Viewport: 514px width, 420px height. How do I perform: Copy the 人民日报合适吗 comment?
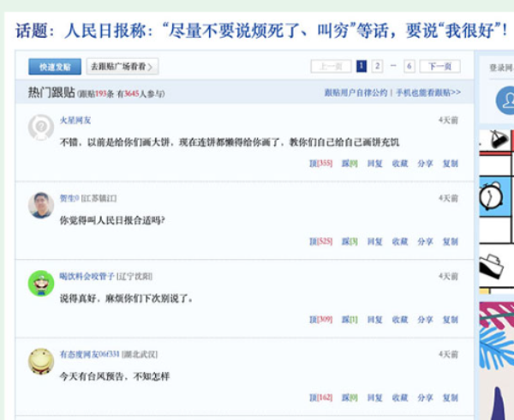point(451,242)
